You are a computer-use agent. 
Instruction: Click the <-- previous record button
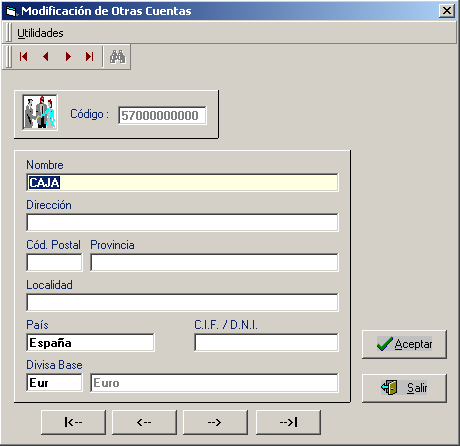click(144, 422)
